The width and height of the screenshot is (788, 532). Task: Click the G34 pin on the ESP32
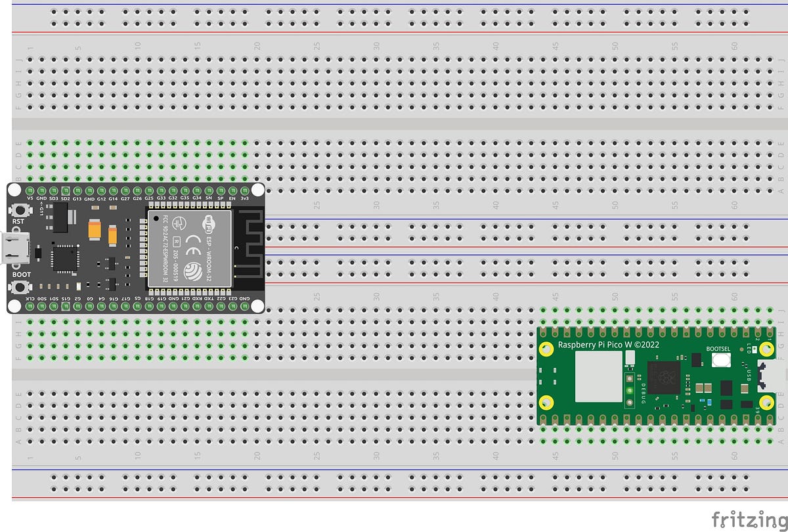pyautogui.click(x=197, y=191)
